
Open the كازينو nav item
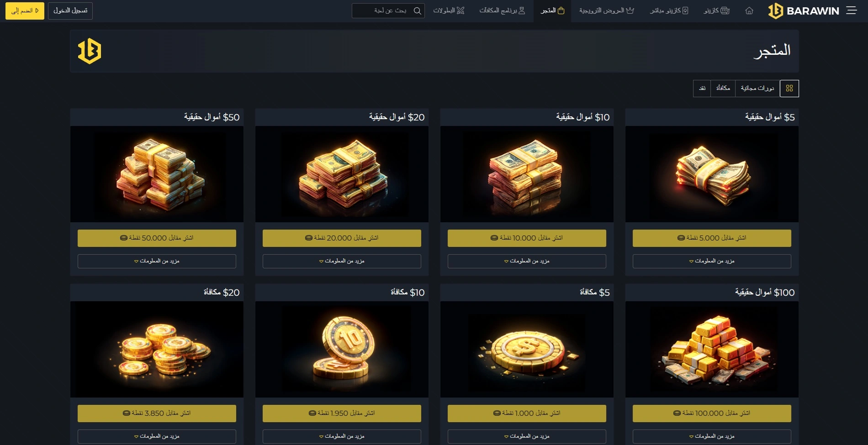pyautogui.click(x=717, y=10)
